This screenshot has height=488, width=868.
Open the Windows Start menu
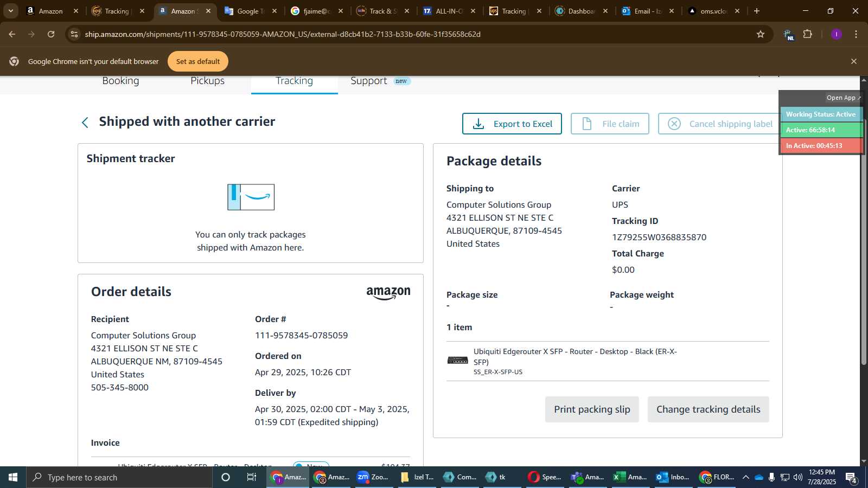click(x=13, y=477)
